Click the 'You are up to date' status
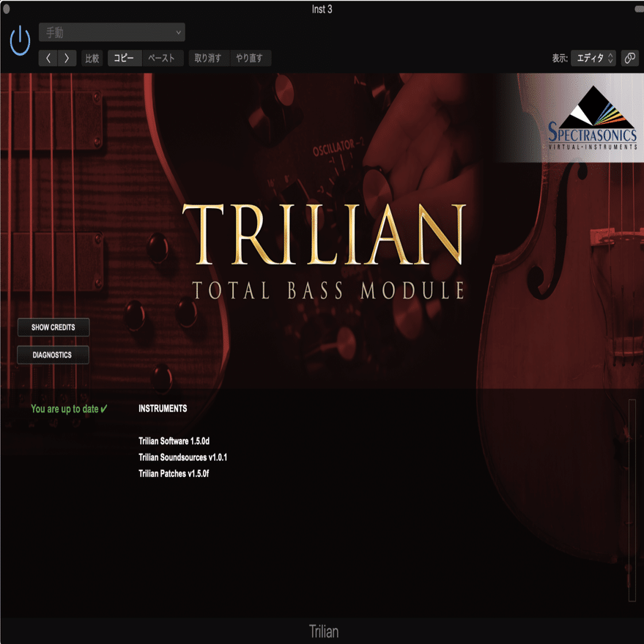The height and width of the screenshot is (644, 644). [x=69, y=409]
